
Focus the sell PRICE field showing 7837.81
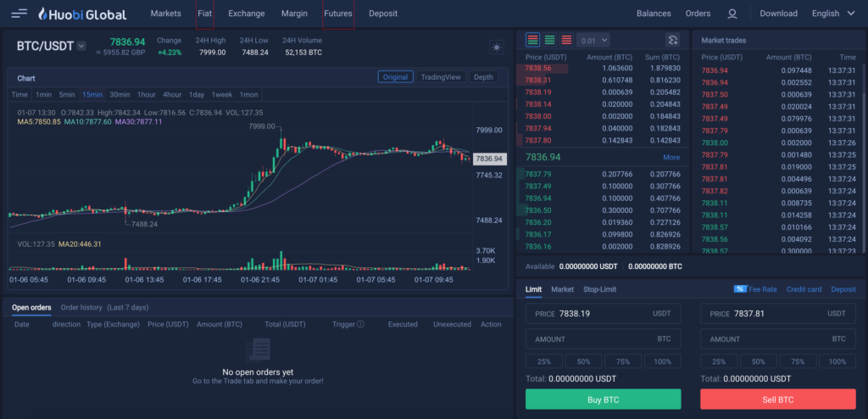(x=778, y=314)
